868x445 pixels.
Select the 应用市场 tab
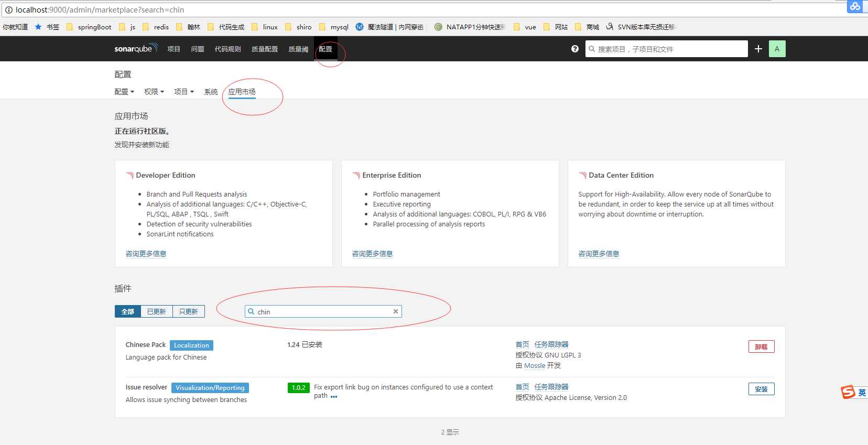pyautogui.click(x=242, y=92)
